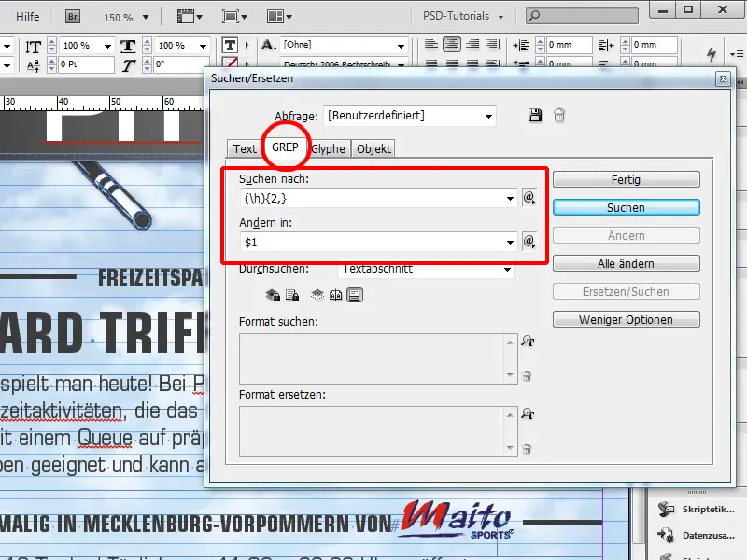Image resolution: width=747 pixels, height=560 pixels.
Task: Open Adobe Bridge via the Br icon
Action: (71, 16)
